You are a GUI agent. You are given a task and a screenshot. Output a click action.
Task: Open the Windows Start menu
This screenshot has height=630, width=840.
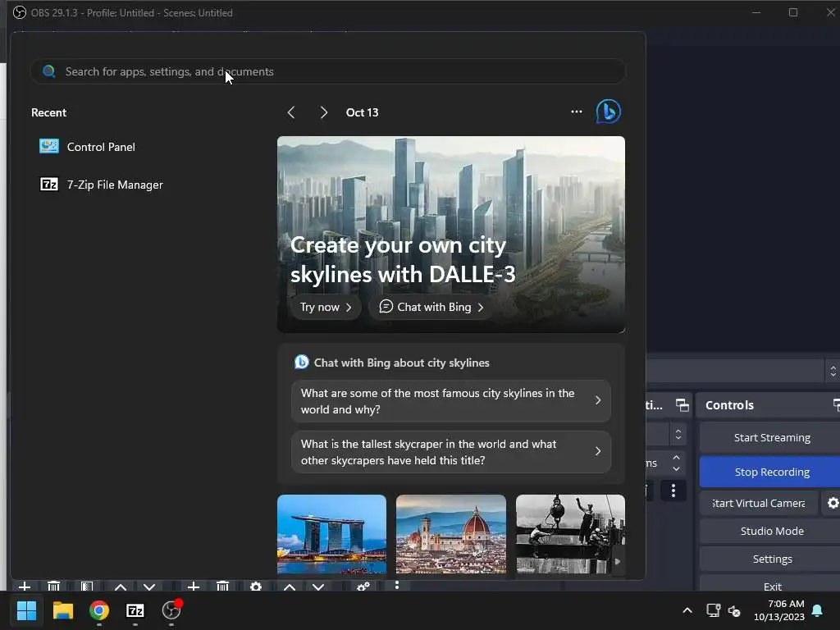click(x=26, y=610)
